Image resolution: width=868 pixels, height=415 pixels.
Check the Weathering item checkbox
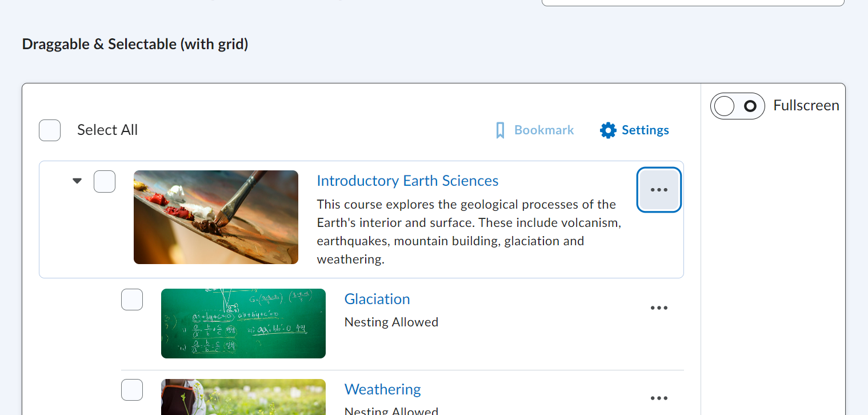(x=131, y=389)
